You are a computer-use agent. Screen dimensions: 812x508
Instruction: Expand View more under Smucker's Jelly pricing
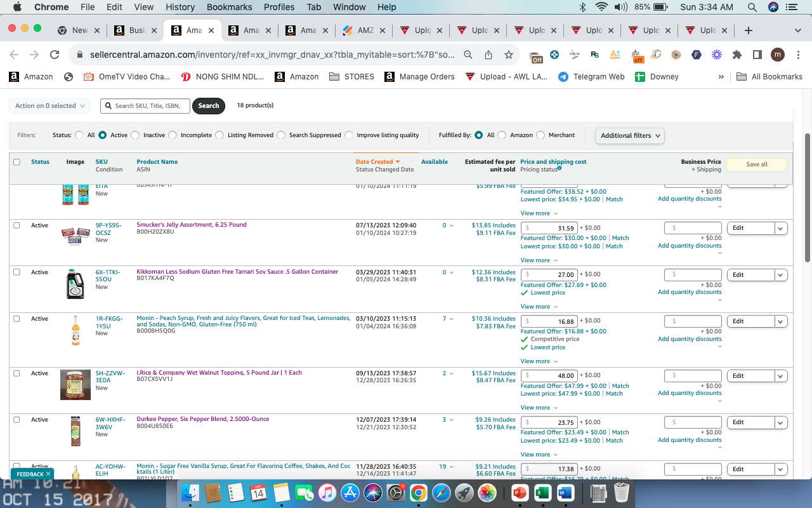(x=539, y=260)
